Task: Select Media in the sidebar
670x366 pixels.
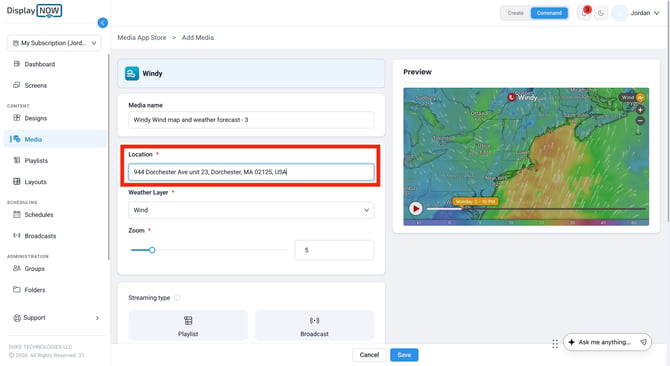Action: pyautogui.click(x=56, y=139)
